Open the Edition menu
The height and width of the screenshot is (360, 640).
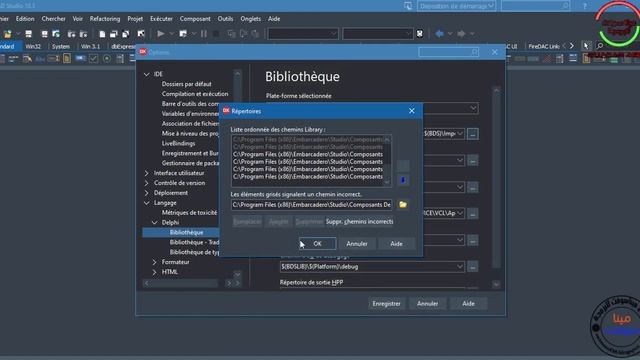[x=25, y=19]
